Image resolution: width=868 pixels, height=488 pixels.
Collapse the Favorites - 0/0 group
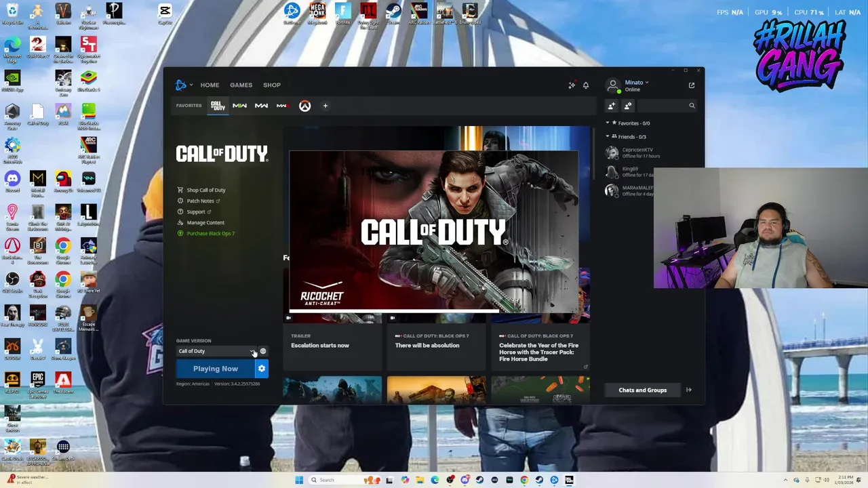click(x=628, y=123)
